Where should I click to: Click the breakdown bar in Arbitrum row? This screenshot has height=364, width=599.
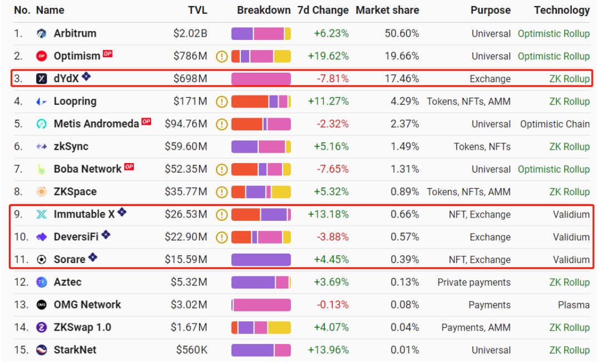261,34
